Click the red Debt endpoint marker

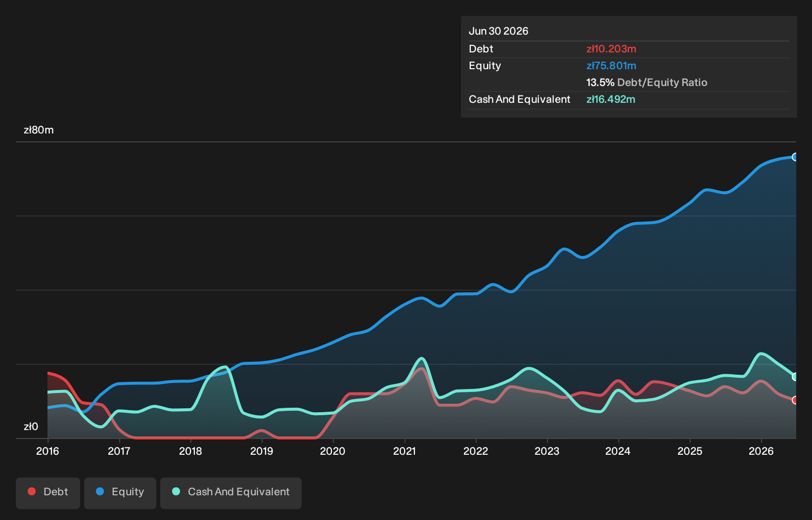pos(795,400)
